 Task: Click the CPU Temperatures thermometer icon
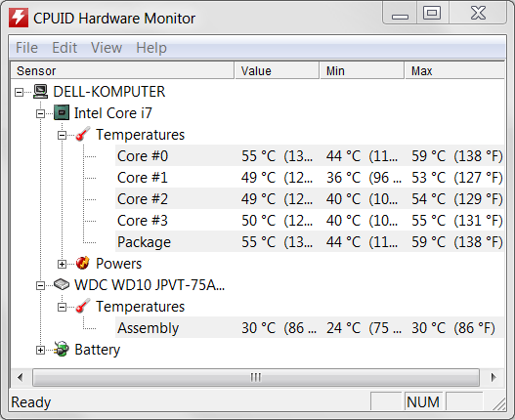coord(83,135)
